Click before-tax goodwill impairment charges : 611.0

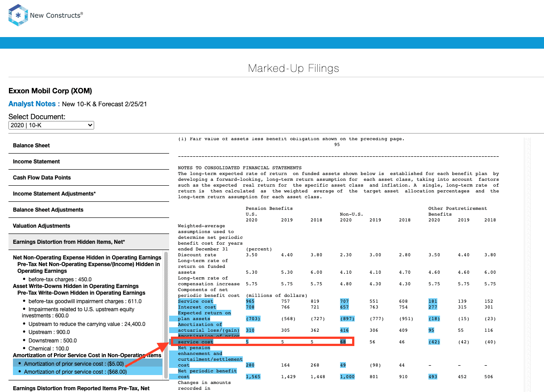click(85, 301)
